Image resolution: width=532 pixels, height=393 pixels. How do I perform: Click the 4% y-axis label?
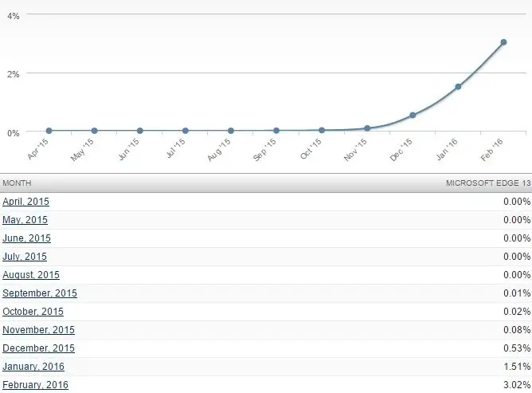click(14, 16)
